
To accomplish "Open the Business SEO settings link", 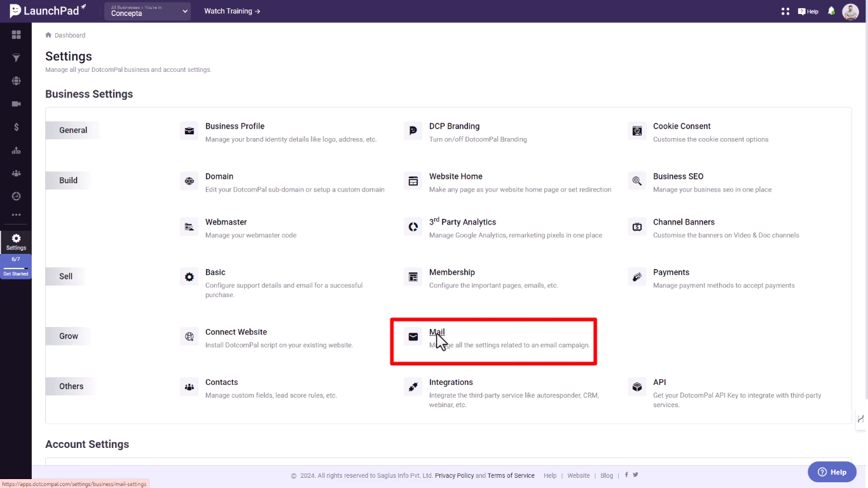I will coord(678,176).
